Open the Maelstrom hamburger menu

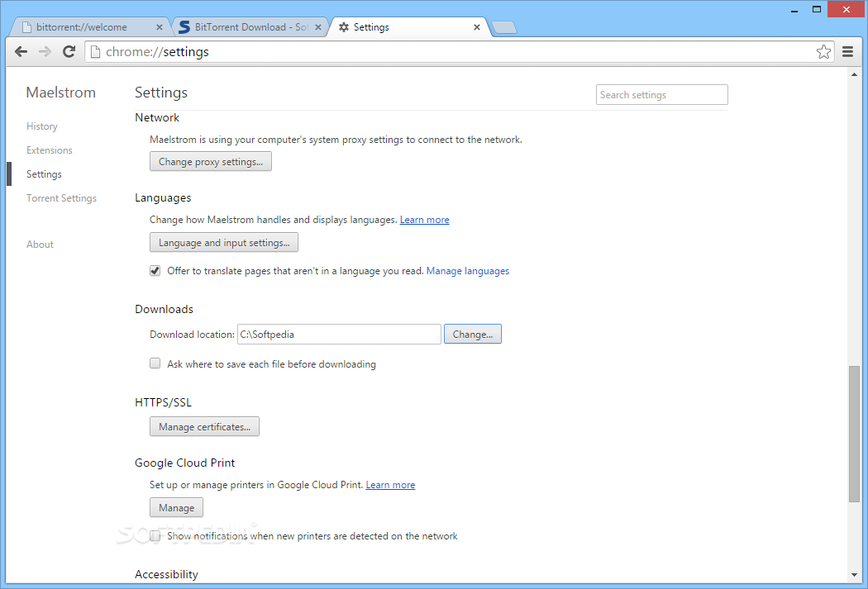(x=847, y=51)
